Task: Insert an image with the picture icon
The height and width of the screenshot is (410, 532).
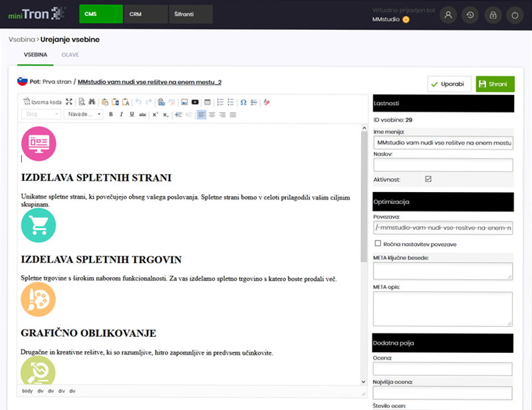Action: point(184,102)
